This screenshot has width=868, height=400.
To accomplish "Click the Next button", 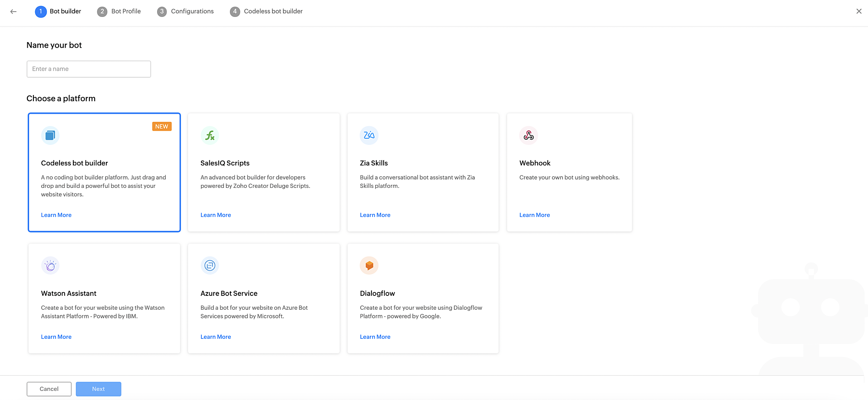I will [x=99, y=389].
